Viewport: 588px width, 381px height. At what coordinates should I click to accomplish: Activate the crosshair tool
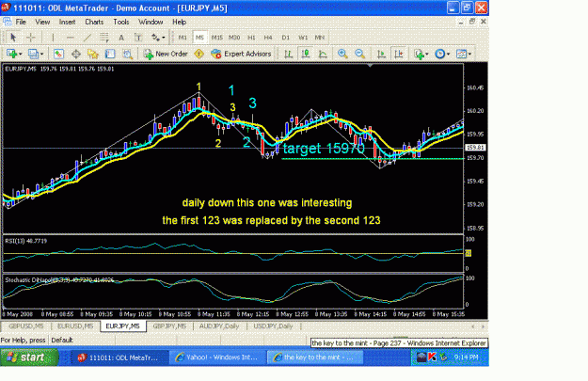click(31, 37)
